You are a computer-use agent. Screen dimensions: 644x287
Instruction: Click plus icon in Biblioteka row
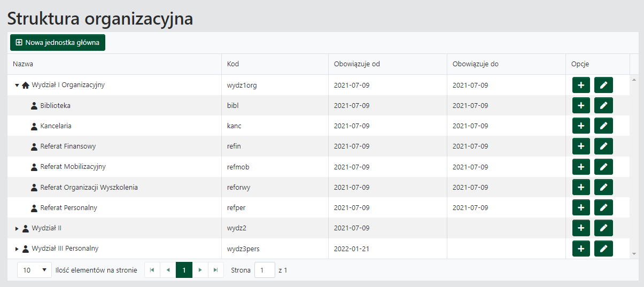click(x=581, y=106)
